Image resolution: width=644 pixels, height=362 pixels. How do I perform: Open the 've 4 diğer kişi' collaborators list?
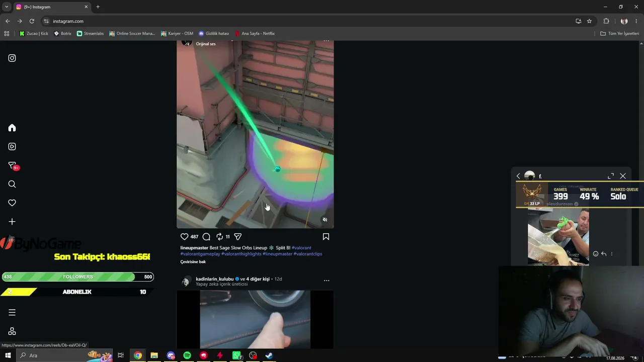click(x=256, y=279)
